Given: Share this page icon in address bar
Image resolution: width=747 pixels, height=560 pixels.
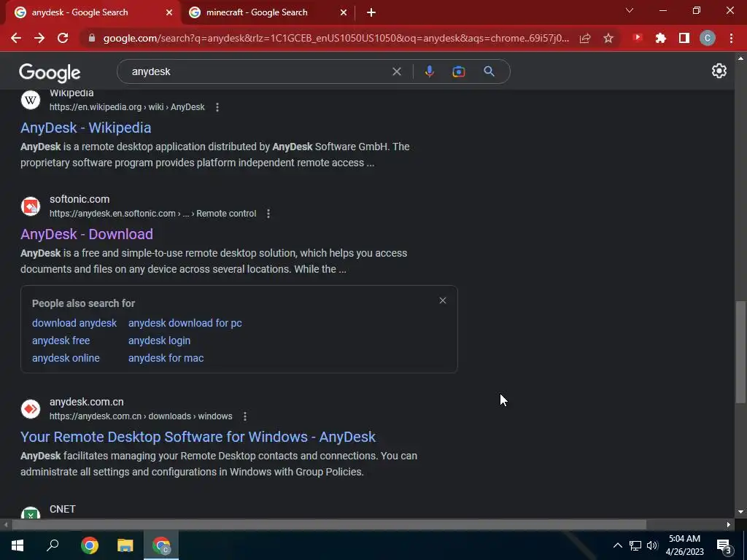Looking at the screenshot, I should tap(585, 38).
